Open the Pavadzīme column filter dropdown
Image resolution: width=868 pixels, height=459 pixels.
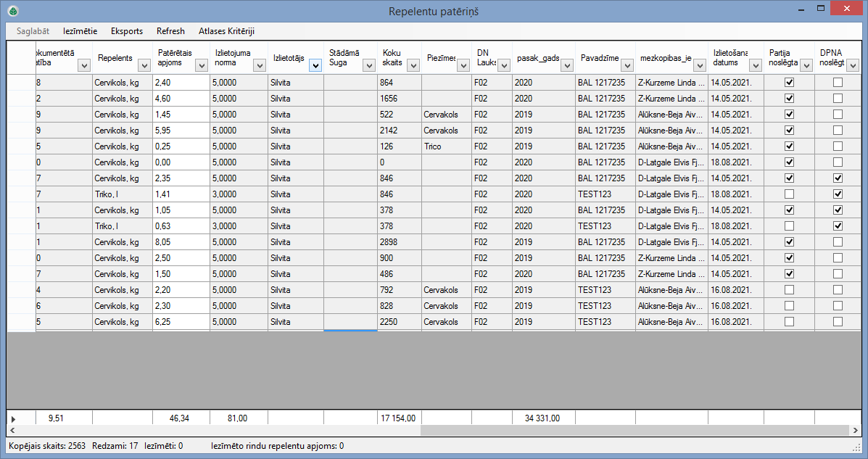pos(627,65)
